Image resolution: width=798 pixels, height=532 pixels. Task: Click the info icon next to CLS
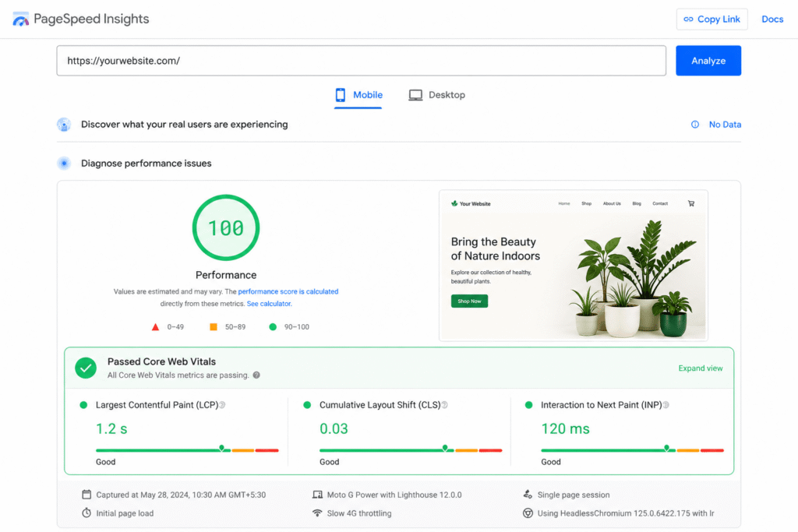(444, 405)
